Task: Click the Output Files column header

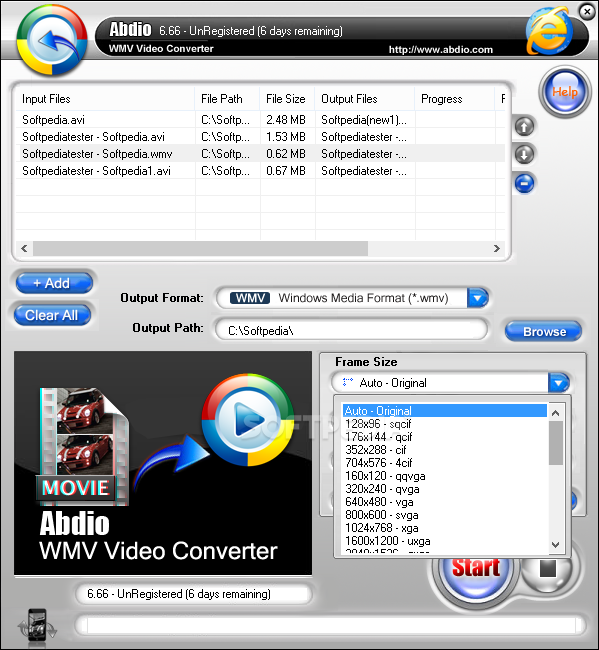Action: click(x=365, y=99)
